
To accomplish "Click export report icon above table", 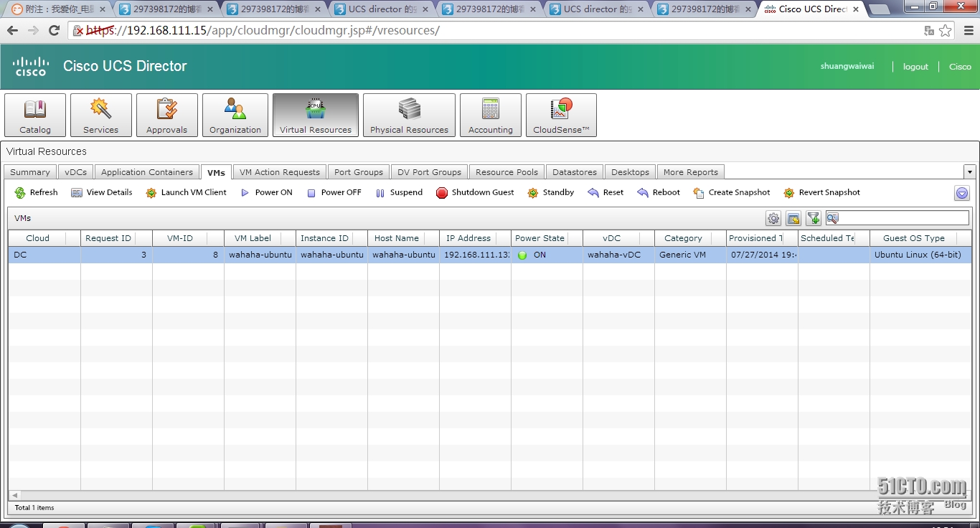I will (x=793, y=219).
